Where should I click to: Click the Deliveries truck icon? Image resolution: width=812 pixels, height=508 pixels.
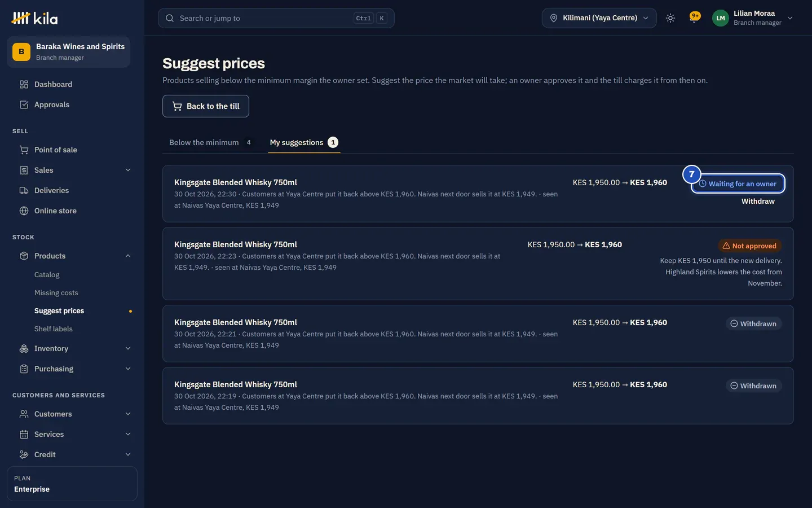click(24, 191)
